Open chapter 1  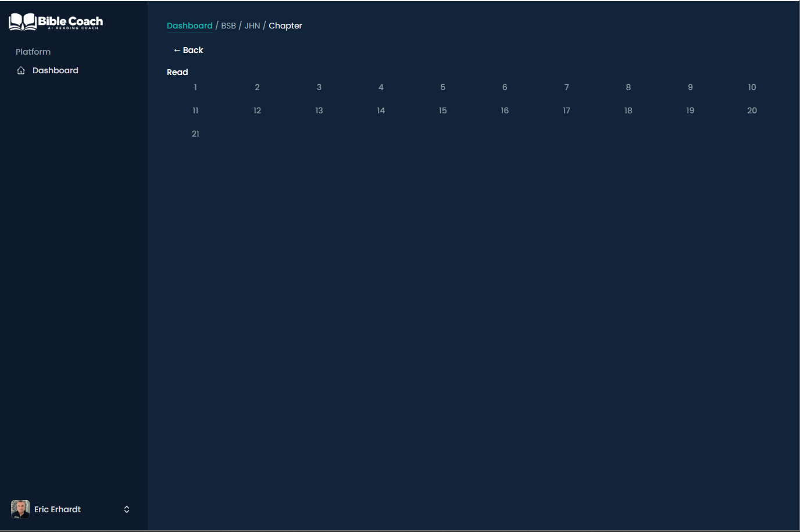click(x=195, y=87)
